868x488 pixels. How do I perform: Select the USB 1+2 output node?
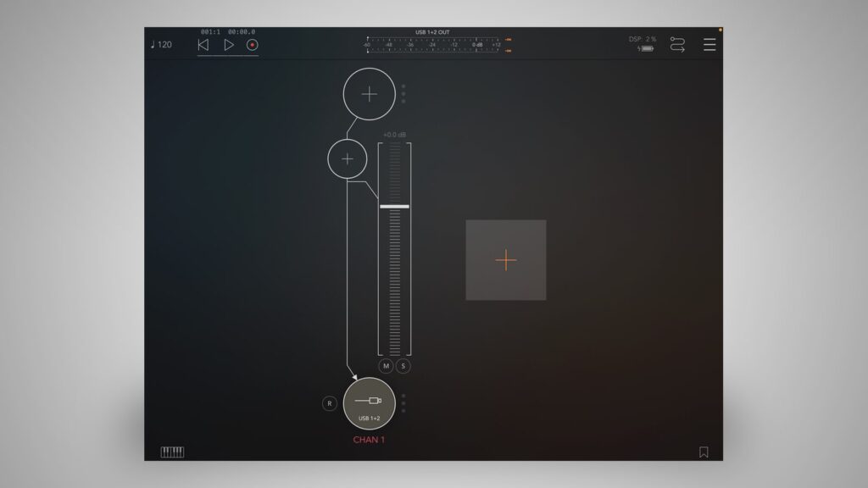(369, 404)
